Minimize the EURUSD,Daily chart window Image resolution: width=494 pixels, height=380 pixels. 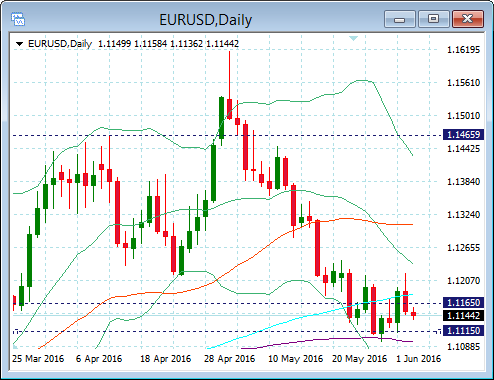click(x=399, y=19)
